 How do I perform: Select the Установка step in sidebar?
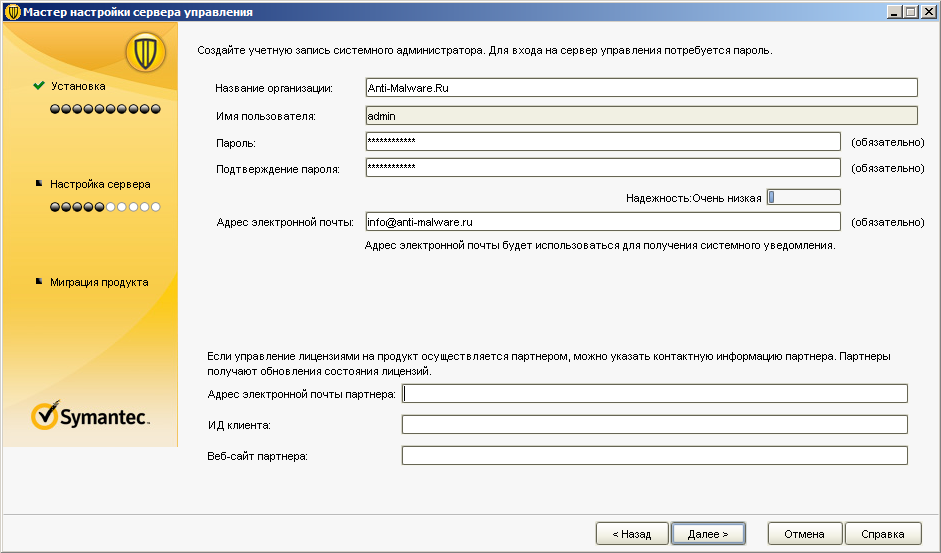[78, 86]
